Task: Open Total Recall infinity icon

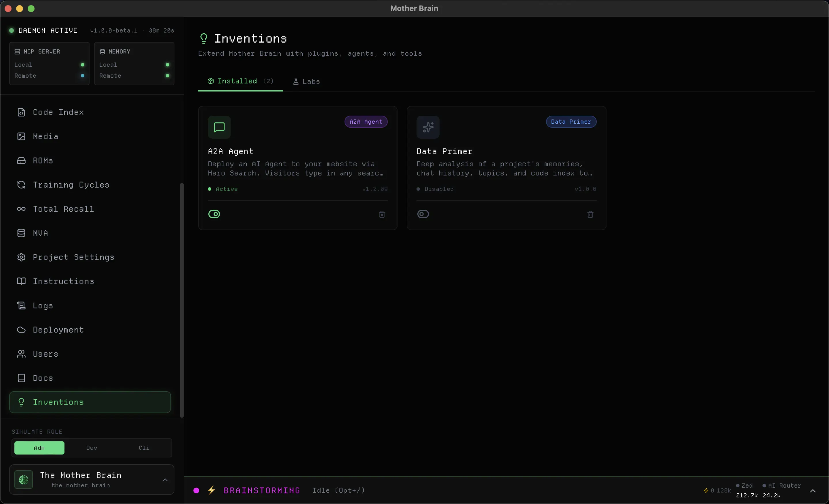Action: [x=21, y=209]
